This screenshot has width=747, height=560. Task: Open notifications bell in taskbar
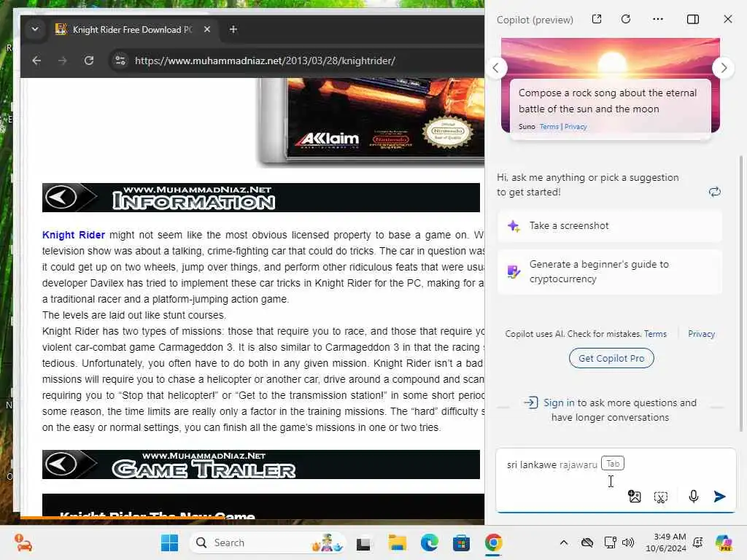698,542
